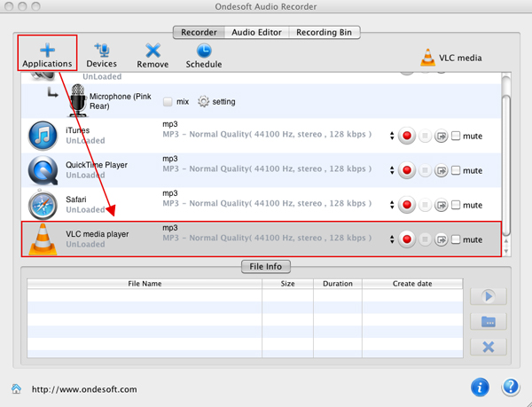This screenshot has width=532, height=407.
Task: Open format dropdown for VLC media player
Action: tap(391, 239)
